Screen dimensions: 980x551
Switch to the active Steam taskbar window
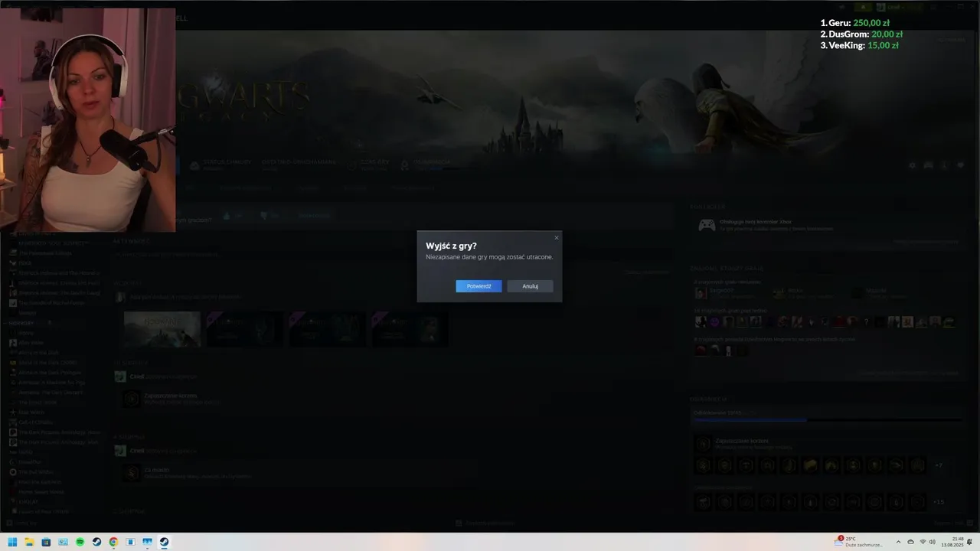tap(164, 542)
